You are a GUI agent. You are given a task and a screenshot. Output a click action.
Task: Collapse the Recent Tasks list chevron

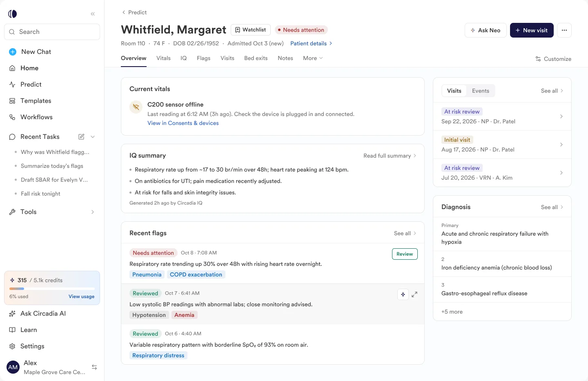(93, 137)
